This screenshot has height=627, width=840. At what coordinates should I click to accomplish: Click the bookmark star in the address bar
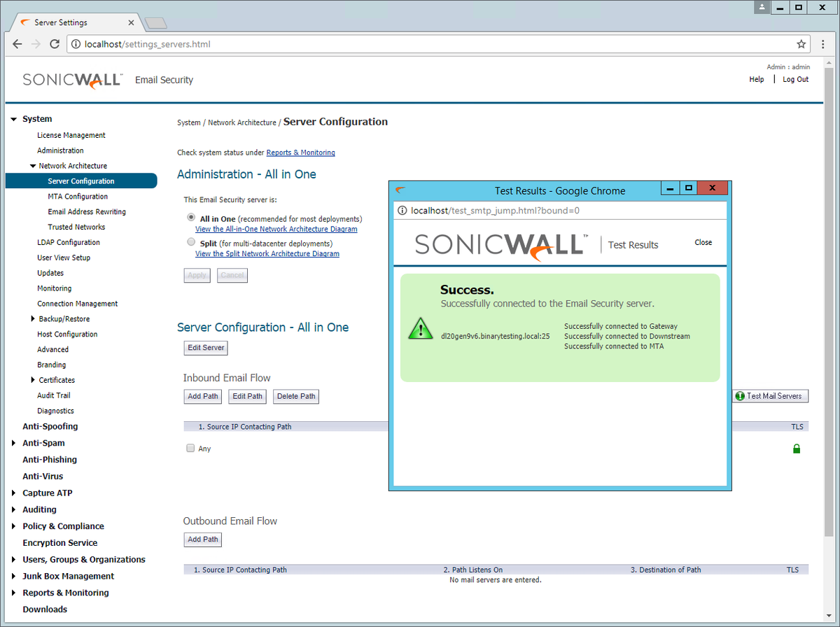click(801, 43)
